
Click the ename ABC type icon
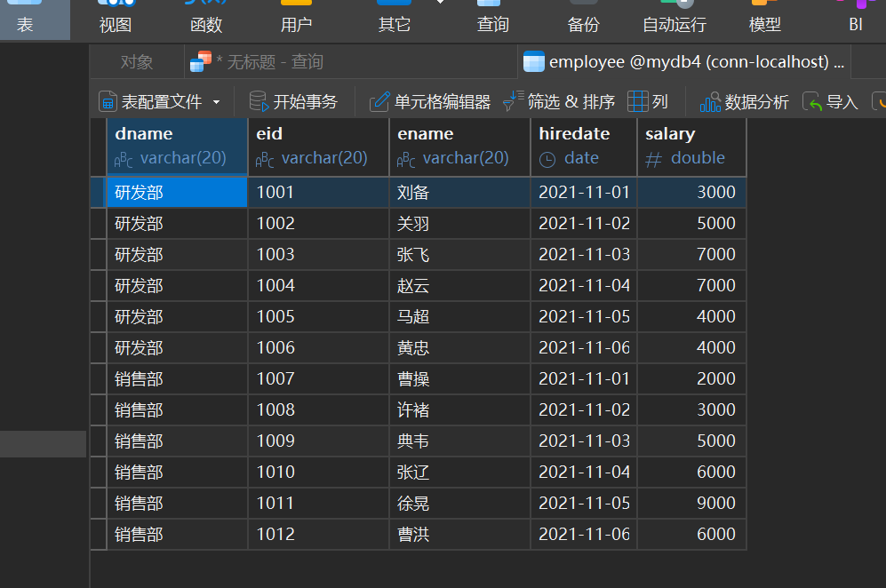(406, 160)
